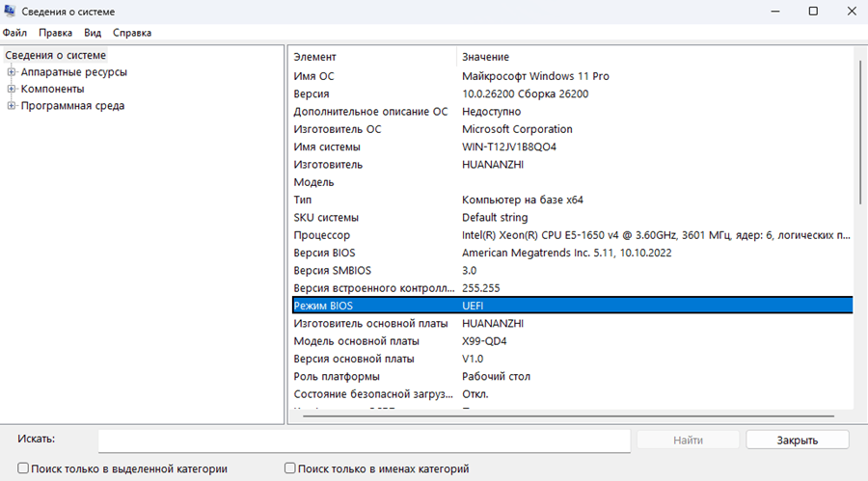Image resolution: width=868 pixels, height=481 pixels.
Task: Select Сведения о системе tree root
Action: click(x=55, y=55)
